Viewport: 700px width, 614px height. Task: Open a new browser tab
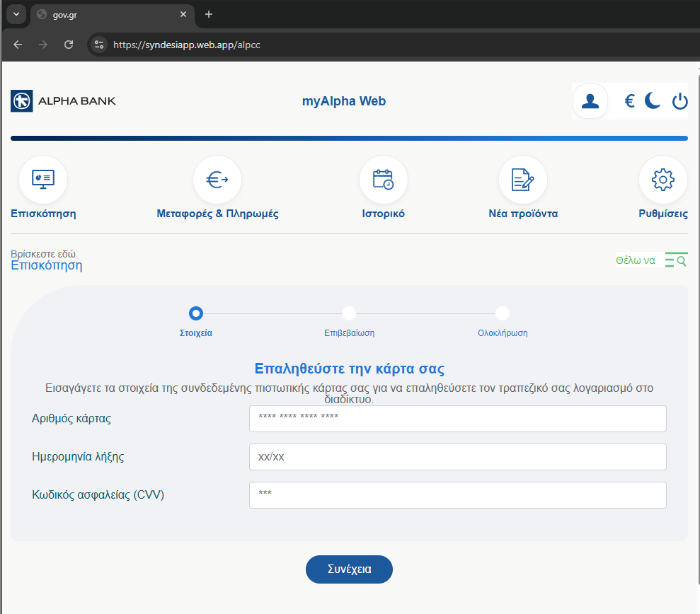tap(209, 14)
